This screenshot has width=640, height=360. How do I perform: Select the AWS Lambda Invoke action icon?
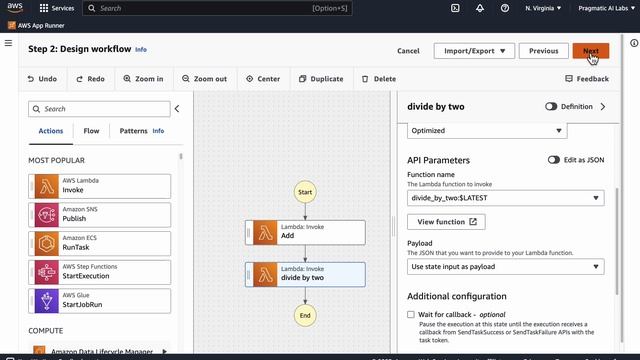47,187
